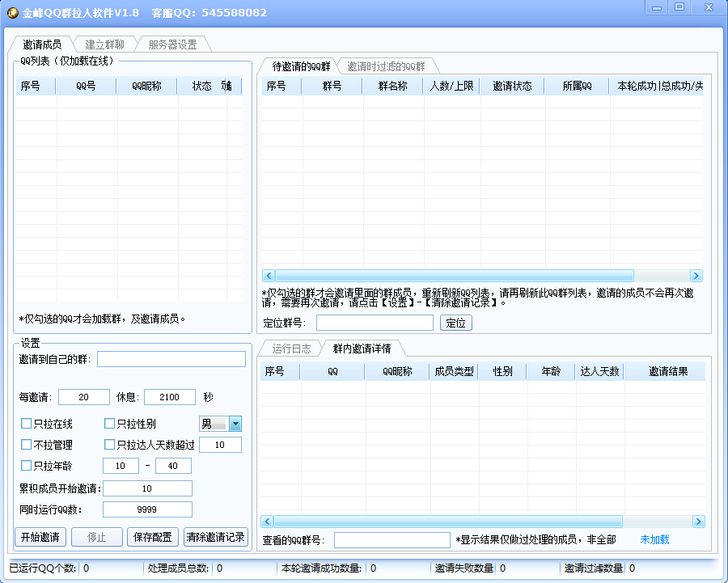728x583 pixels.
Task: Switch to the 邀请成员 tab
Action: (42, 44)
